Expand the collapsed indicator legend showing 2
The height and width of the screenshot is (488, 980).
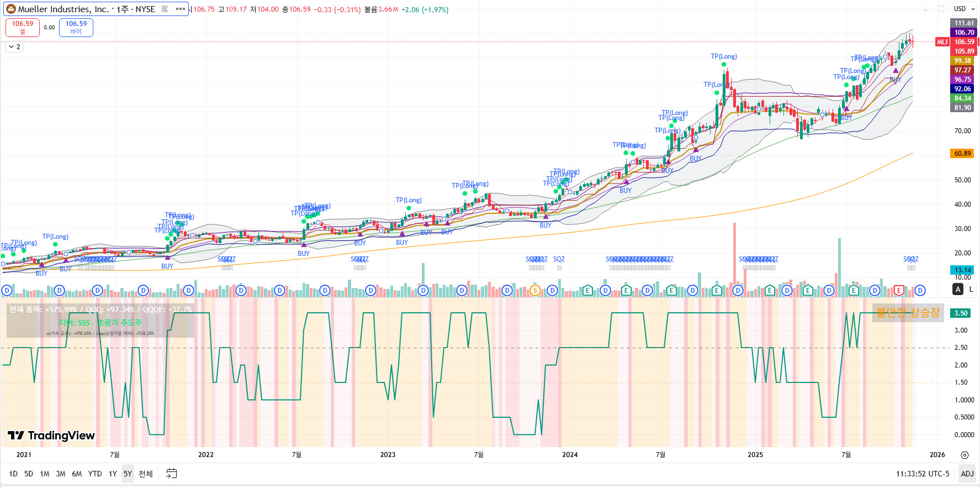coord(14,47)
